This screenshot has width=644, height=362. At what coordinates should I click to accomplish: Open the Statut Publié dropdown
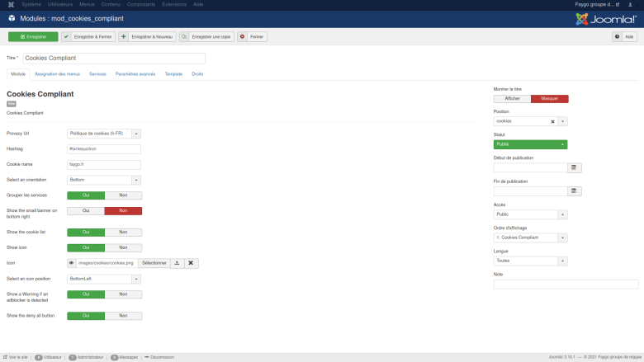[x=530, y=144]
